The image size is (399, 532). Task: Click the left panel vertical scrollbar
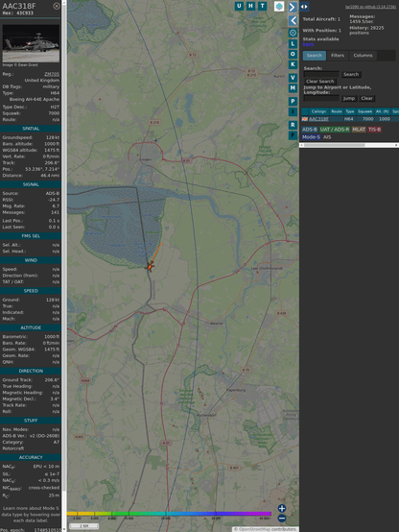point(64,266)
